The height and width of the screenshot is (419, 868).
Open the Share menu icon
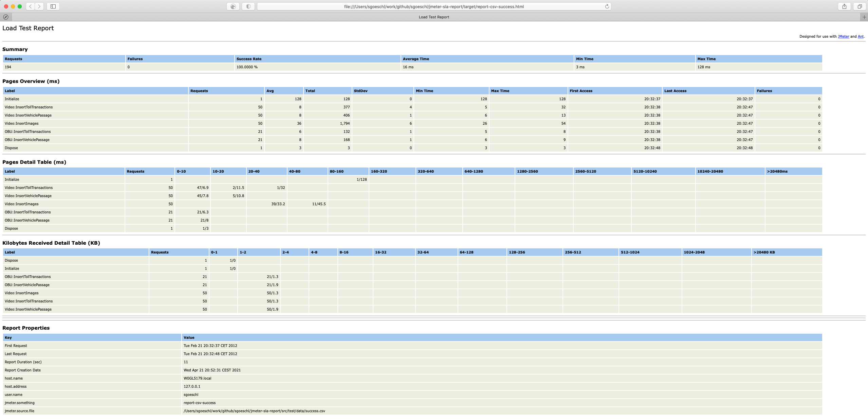pyautogui.click(x=844, y=6)
